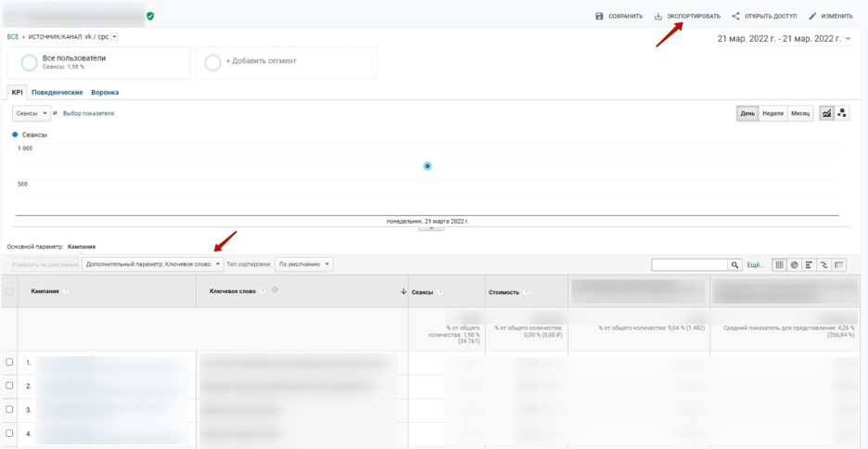Click the Выбор показателя link
The image size is (868, 449).
pyautogui.click(x=88, y=113)
